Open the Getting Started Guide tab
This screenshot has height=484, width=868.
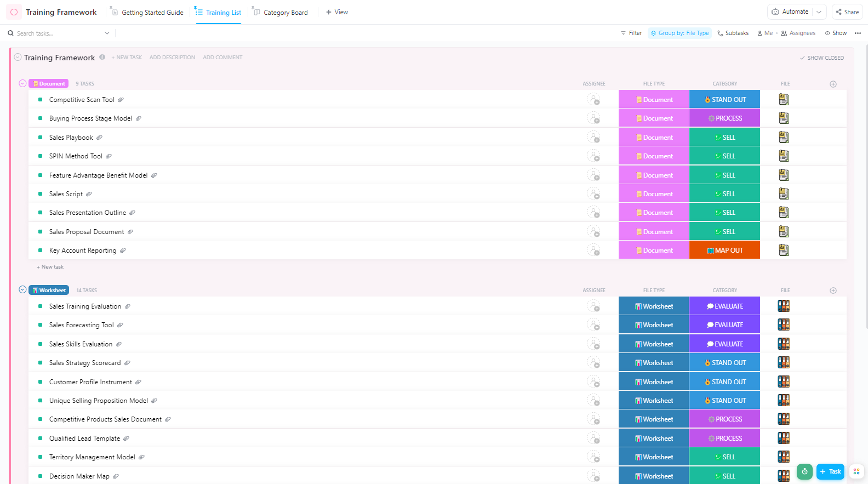pyautogui.click(x=147, y=13)
